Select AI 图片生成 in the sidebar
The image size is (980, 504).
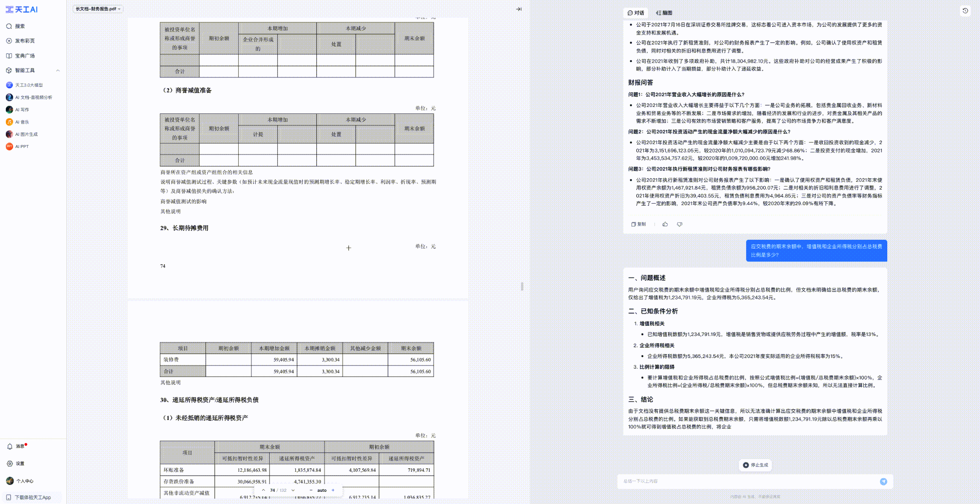[x=25, y=134]
